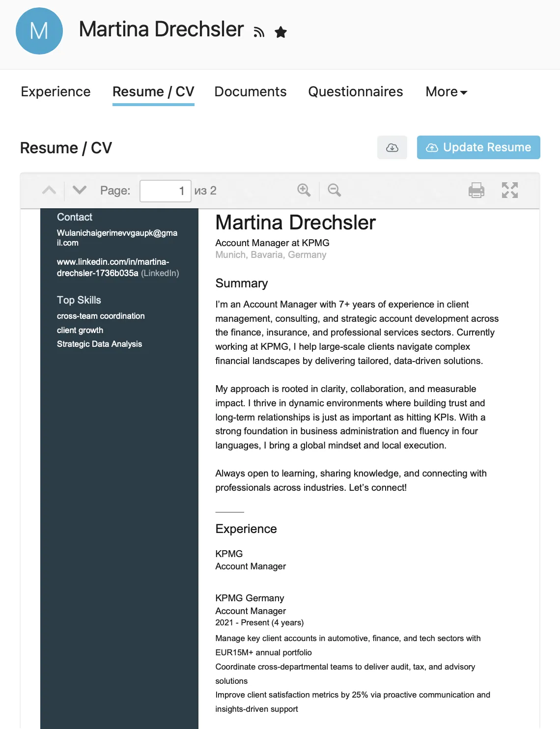Click the RSS feed icon beside the name

pyautogui.click(x=259, y=32)
